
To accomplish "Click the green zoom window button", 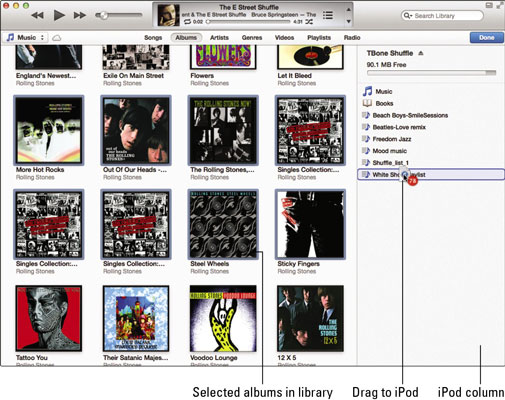I will click(26, 6).
